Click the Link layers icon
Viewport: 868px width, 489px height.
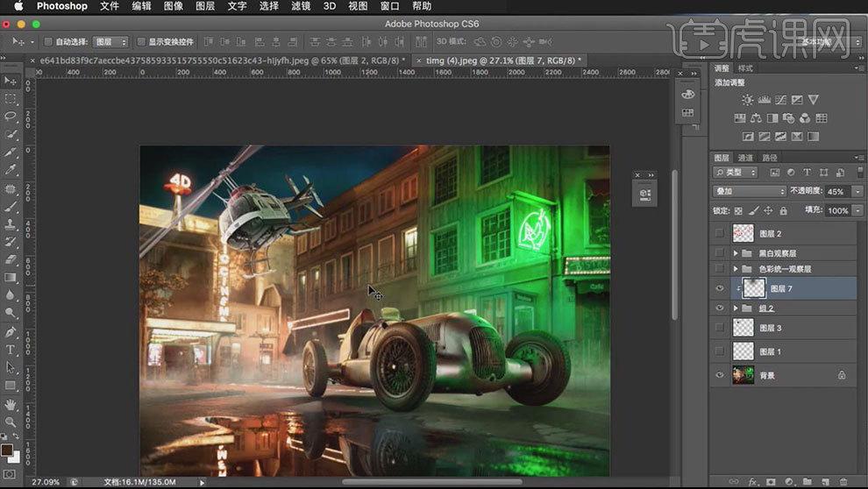click(734, 482)
